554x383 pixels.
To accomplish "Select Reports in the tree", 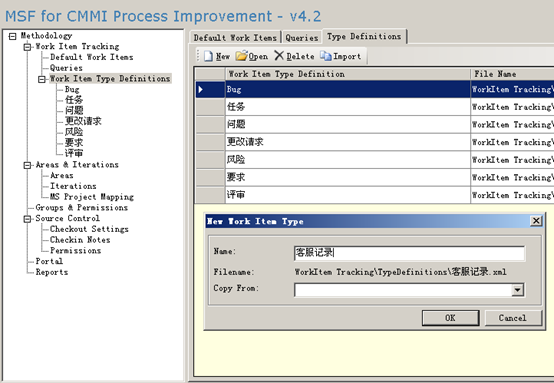I will coord(52,272).
